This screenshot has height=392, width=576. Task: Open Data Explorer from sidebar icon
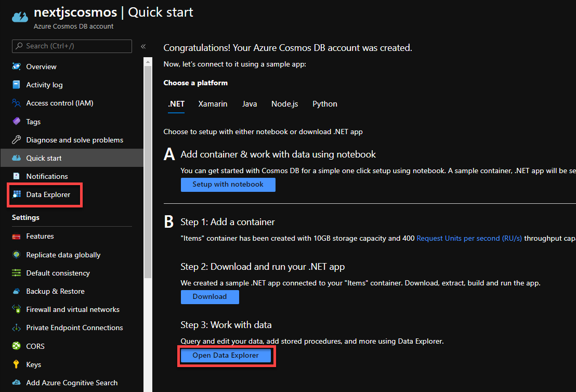(17, 195)
